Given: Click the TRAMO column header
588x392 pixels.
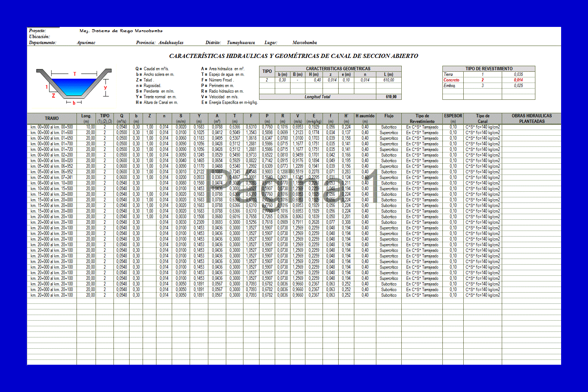Looking at the screenshot, I should pyautogui.click(x=52, y=118).
